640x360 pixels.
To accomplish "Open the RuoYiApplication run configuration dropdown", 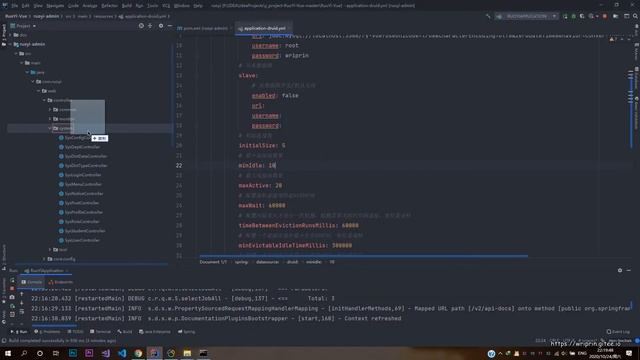I will pos(526,16).
